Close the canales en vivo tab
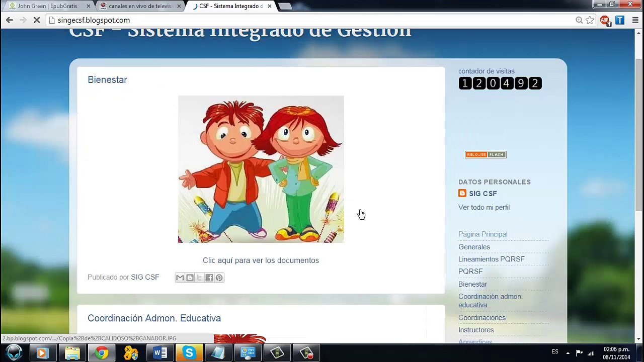644x362 pixels. [179, 6]
